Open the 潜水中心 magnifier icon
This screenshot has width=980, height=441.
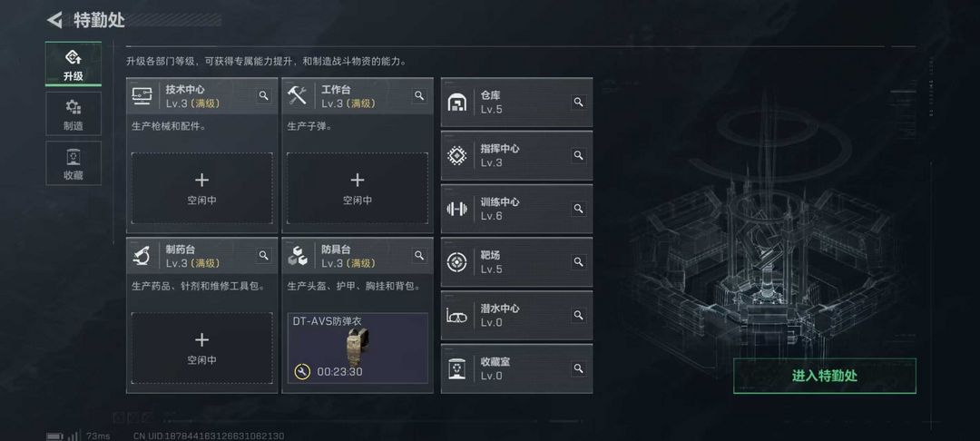click(x=579, y=315)
